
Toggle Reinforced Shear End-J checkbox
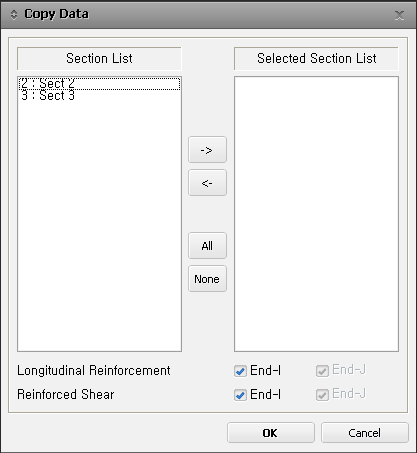(x=322, y=395)
